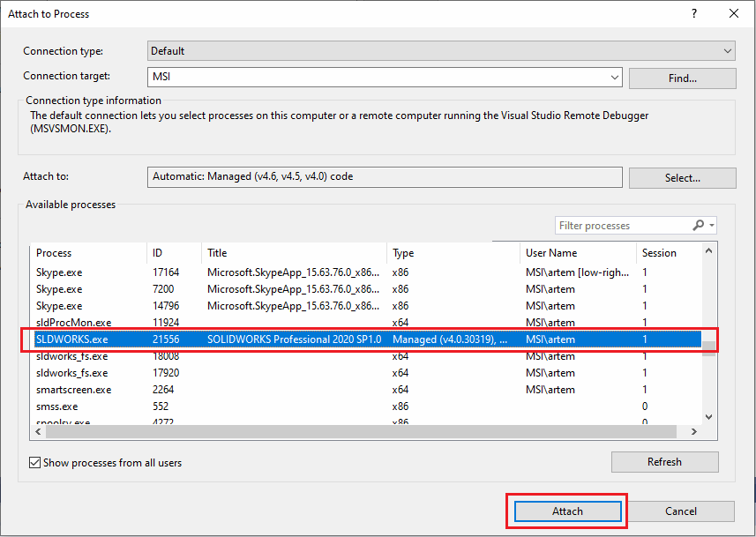Click the horizontal scroll right arrow
The image size is (756, 537).
point(694,432)
